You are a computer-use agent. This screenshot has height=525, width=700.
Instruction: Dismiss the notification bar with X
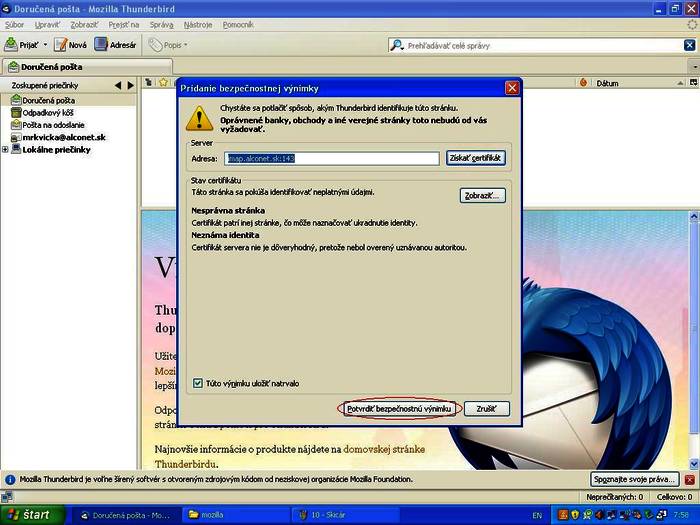pyautogui.click(x=690, y=480)
